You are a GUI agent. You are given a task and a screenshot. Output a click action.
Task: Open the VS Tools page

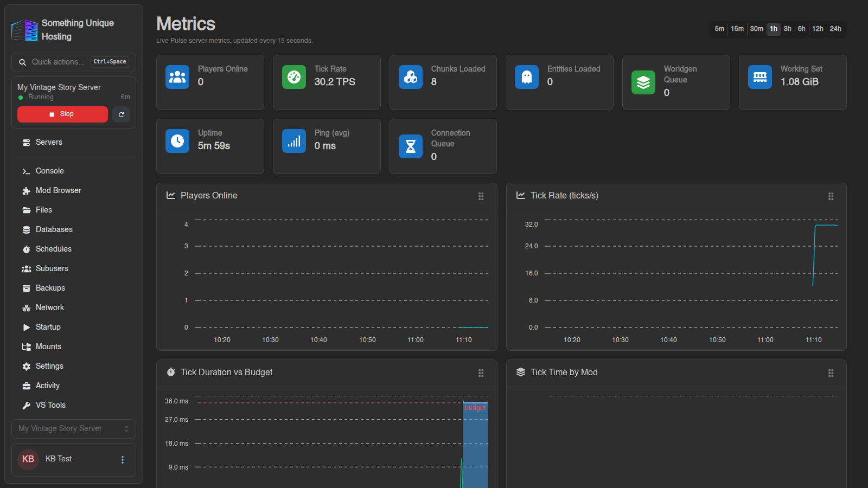(x=74, y=405)
